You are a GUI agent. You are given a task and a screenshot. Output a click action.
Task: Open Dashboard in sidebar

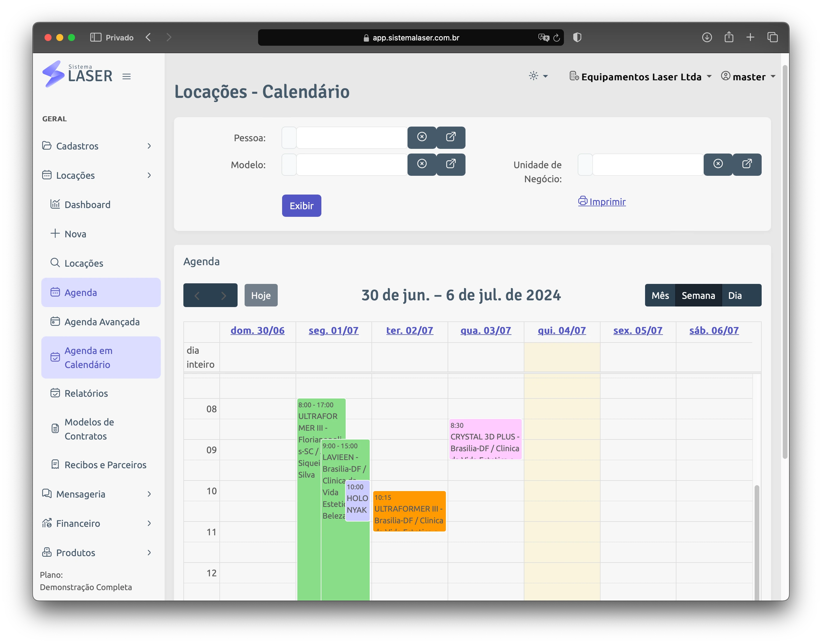coord(101,204)
